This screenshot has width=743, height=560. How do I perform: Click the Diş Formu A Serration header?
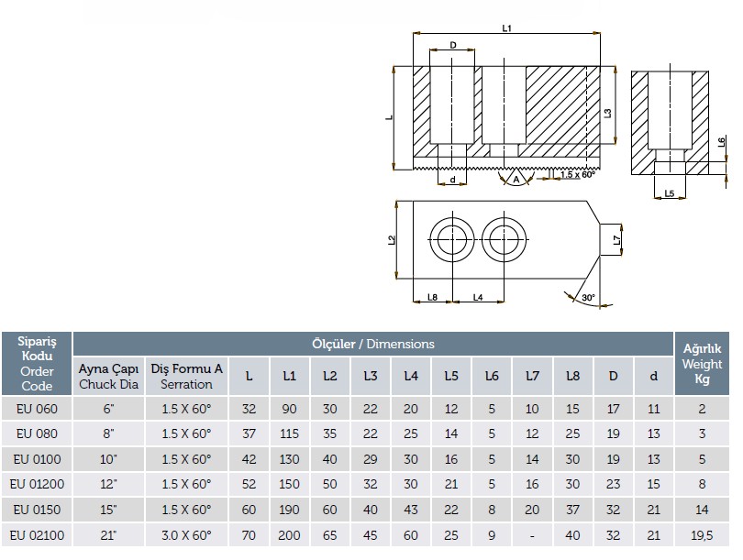click(187, 376)
